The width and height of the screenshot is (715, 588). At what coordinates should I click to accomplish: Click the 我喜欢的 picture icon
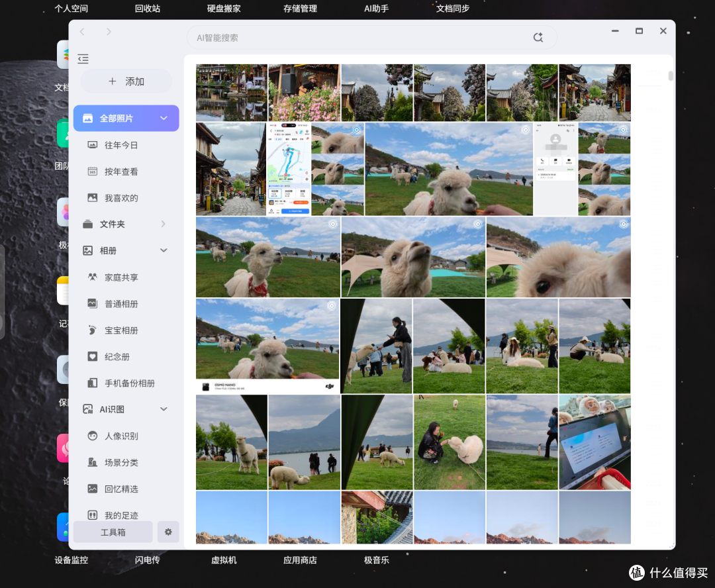(93, 198)
